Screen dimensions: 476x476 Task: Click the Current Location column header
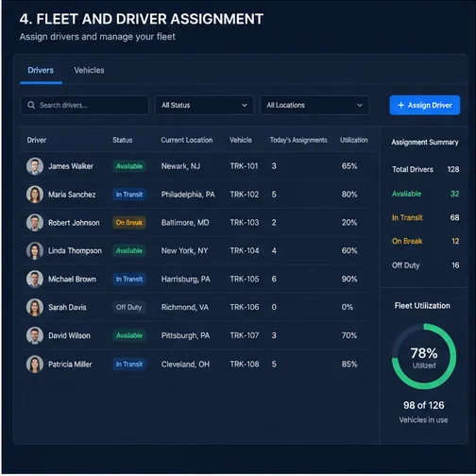tap(187, 140)
